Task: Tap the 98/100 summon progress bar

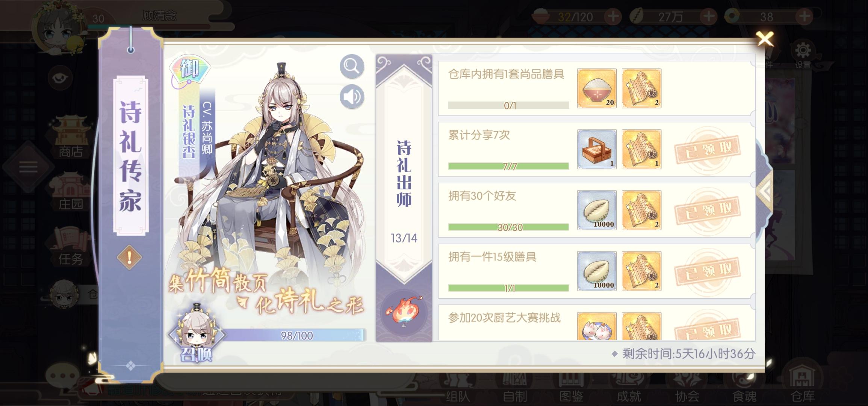Action: click(295, 335)
